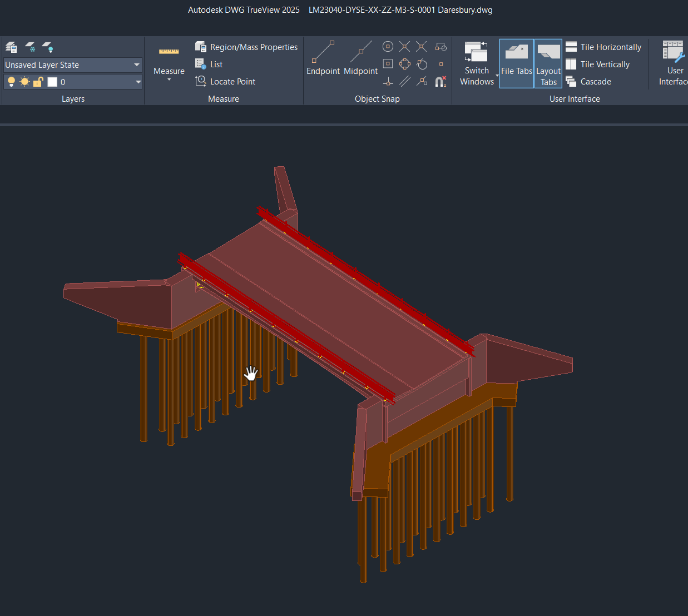Toggle the layer lock padlock icon

tap(38, 82)
